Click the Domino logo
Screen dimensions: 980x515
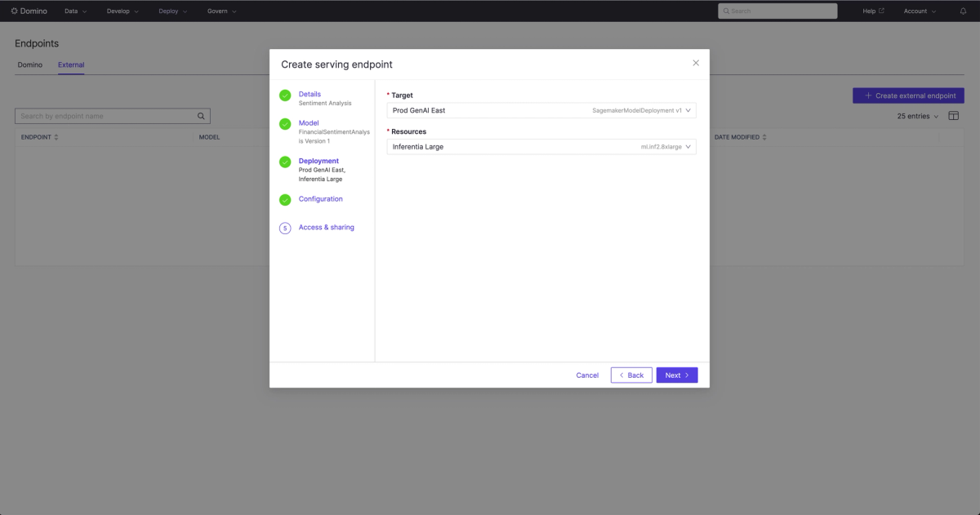click(24, 11)
